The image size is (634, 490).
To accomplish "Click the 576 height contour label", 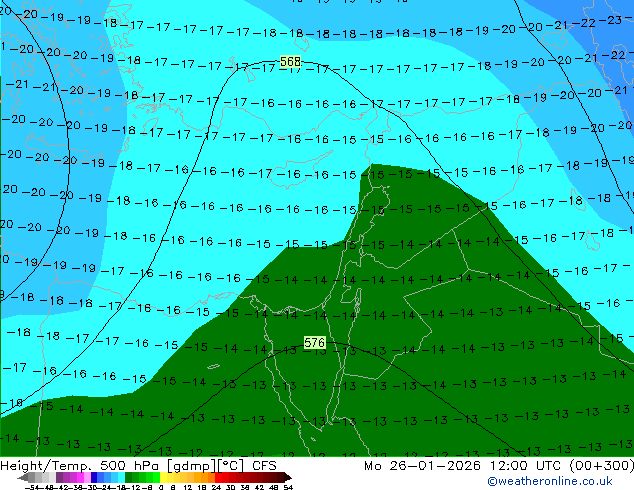I will click(x=315, y=342).
